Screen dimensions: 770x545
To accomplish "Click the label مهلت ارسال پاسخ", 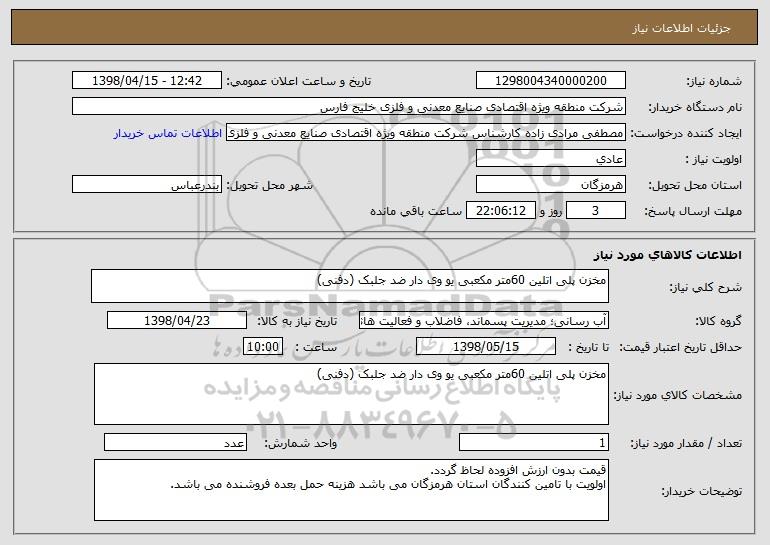I will [693, 211].
